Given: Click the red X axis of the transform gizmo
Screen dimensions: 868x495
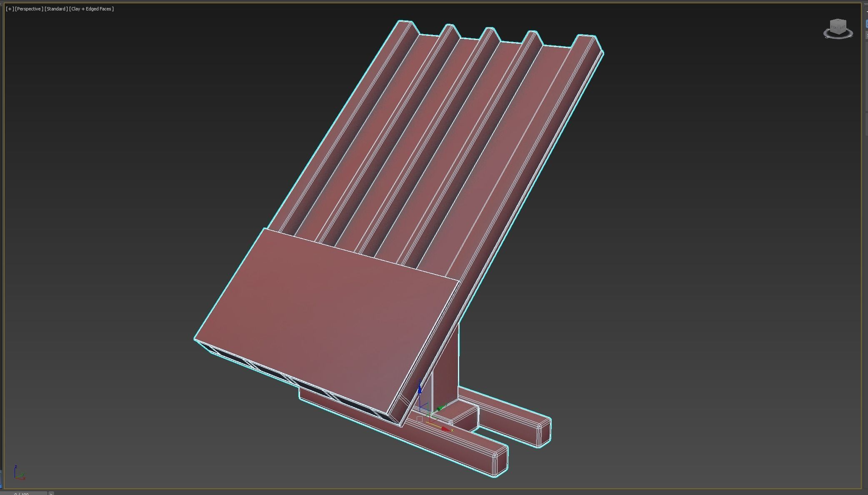Looking at the screenshot, I should (x=445, y=428).
